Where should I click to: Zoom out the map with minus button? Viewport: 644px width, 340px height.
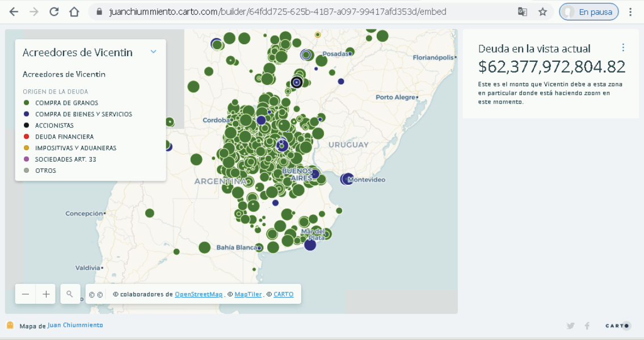pyautogui.click(x=26, y=294)
